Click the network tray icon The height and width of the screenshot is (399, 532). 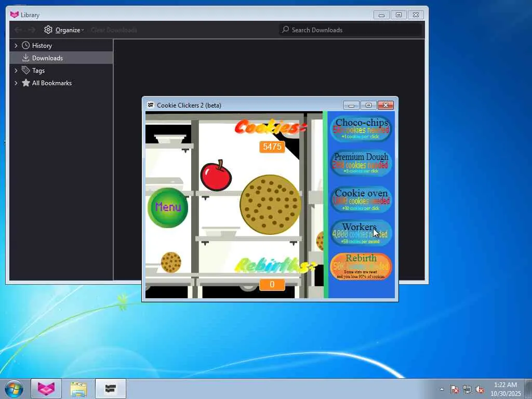coord(467,389)
